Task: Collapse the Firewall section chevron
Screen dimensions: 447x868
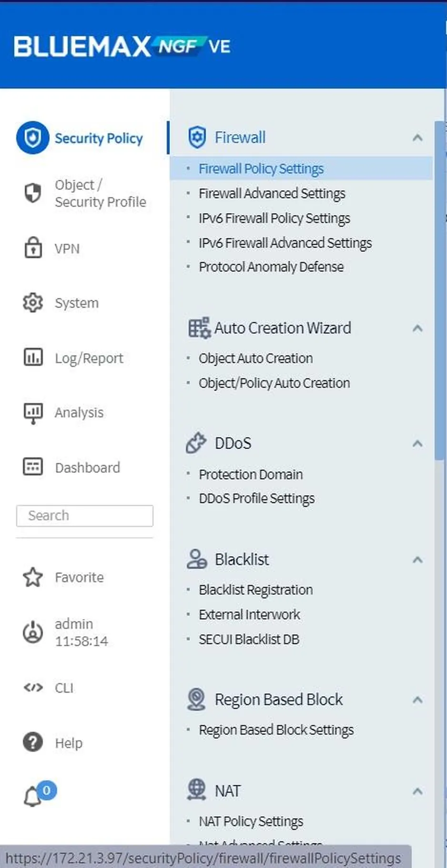Action: [417, 138]
